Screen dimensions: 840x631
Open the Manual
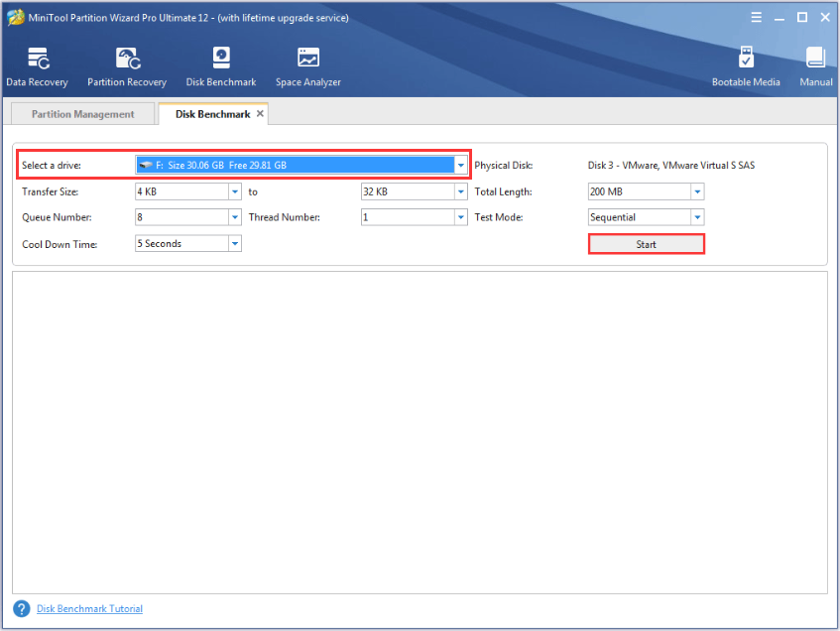pos(816,67)
